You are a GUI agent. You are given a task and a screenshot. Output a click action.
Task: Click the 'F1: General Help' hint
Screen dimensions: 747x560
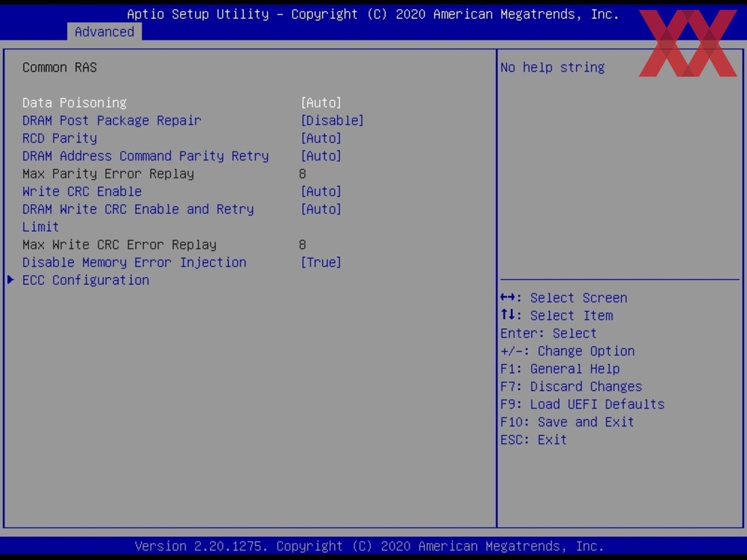coord(560,368)
